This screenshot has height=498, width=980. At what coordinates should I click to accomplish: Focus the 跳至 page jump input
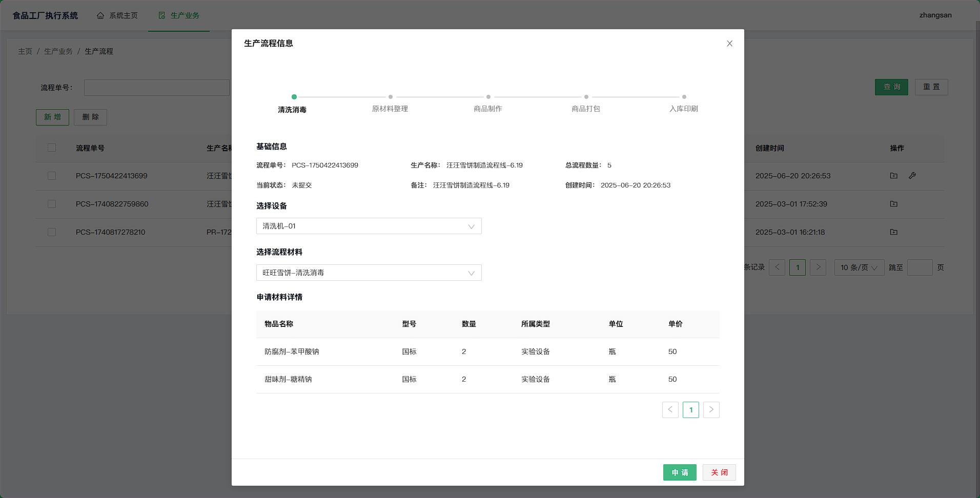pos(920,267)
